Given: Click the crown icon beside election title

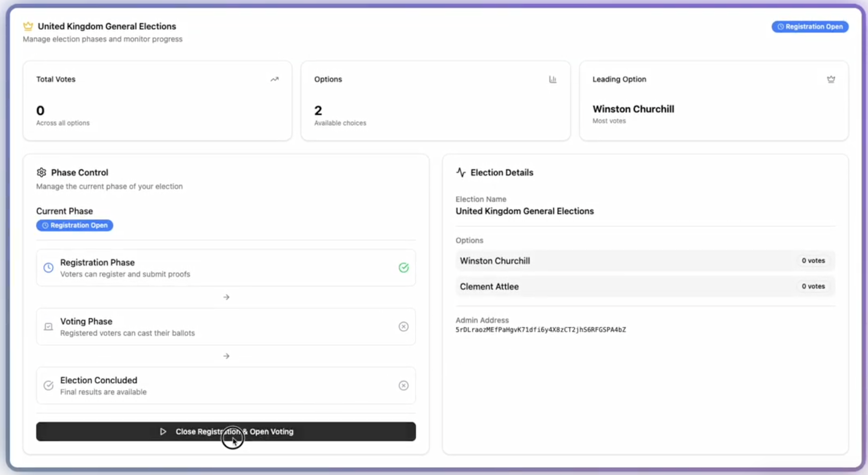Looking at the screenshot, I should click(x=28, y=26).
